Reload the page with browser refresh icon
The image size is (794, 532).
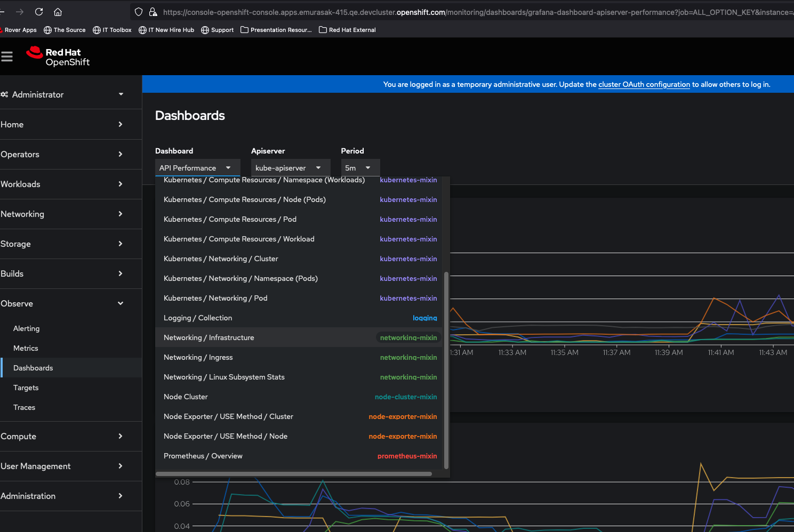tap(39, 12)
